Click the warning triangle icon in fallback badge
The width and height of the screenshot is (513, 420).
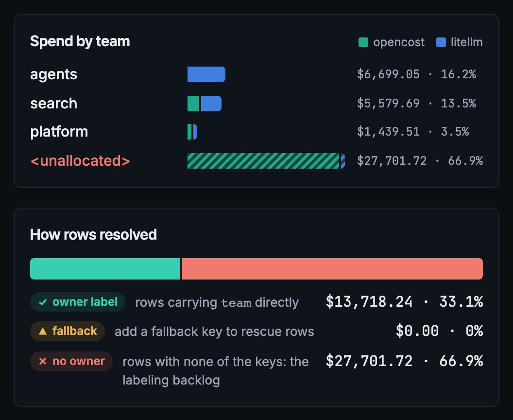coord(43,331)
